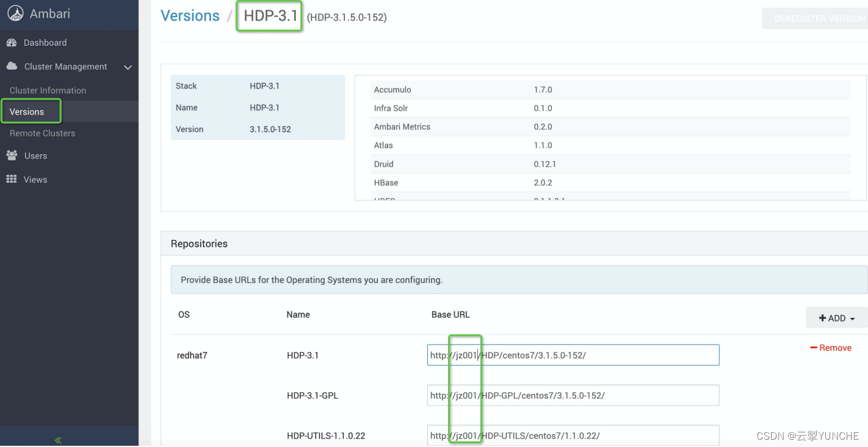Click the HDP-UTILS-1.1.0.22 repository name
This screenshot has height=447, width=868.
pos(326,435)
